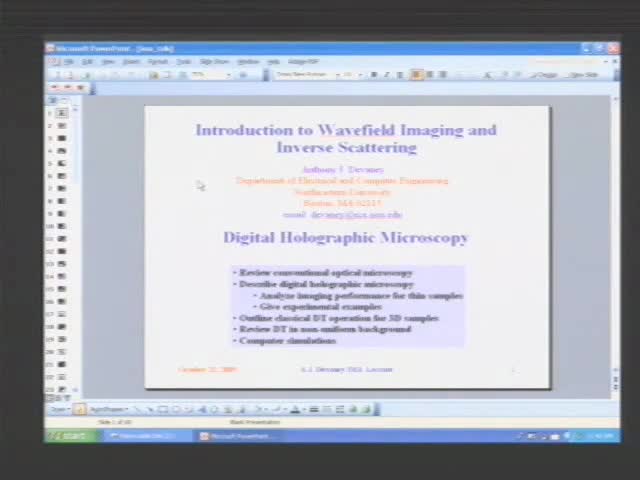
Task: Switch to Microsoft PowerPoint taskbar button
Action: pyautogui.click(x=236, y=436)
